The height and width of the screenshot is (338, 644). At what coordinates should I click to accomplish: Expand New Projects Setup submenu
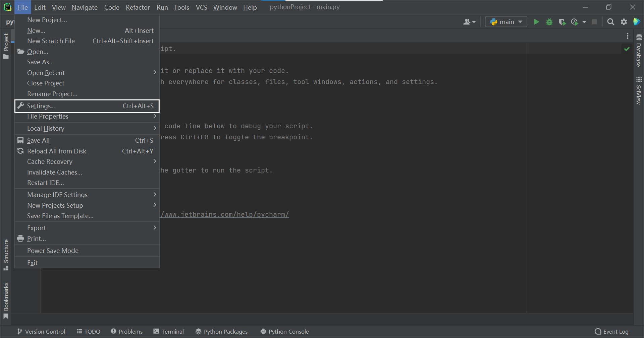click(87, 205)
